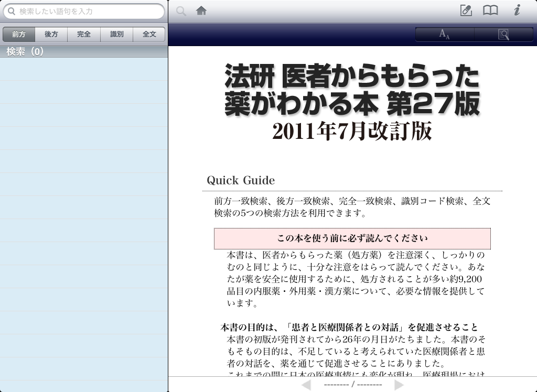The image size is (537, 392).
Task: Enable 完全 exact match search mode
Action: [x=84, y=35]
